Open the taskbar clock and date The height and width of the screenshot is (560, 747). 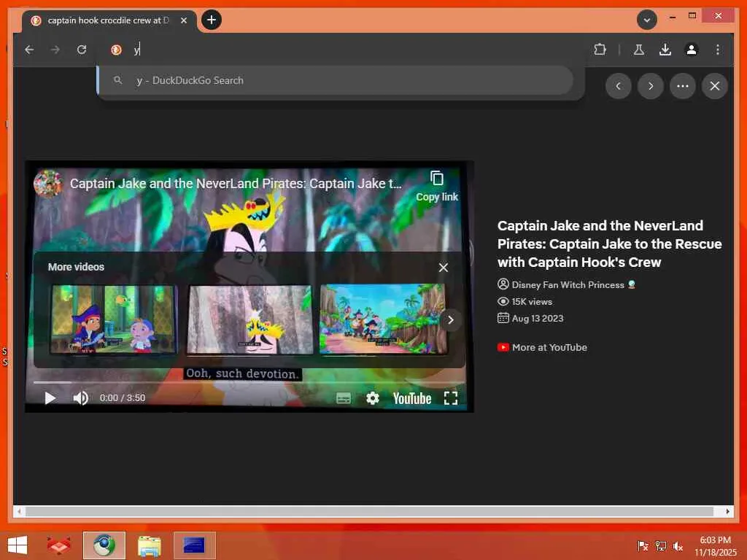(715, 545)
